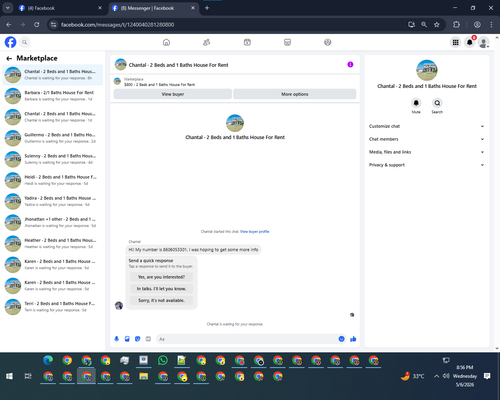Open the emoji picker in message field

click(341, 339)
